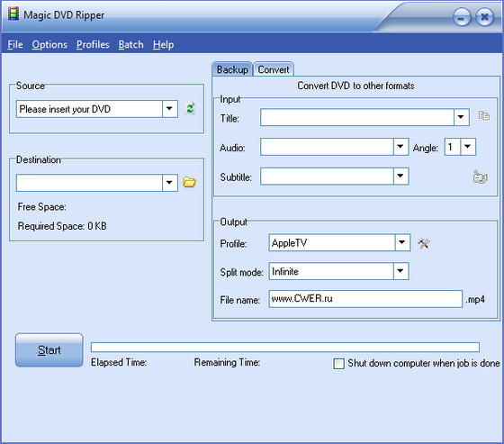This screenshot has height=444, width=504.
Task: Minimize the Magic DVD Ripper window
Action: pyautogui.click(x=462, y=17)
